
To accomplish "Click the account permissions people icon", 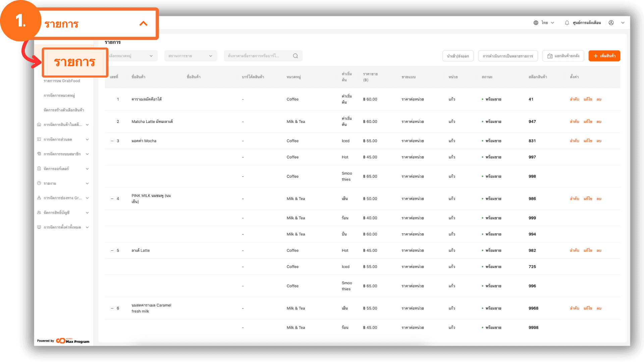I will (x=39, y=213).
